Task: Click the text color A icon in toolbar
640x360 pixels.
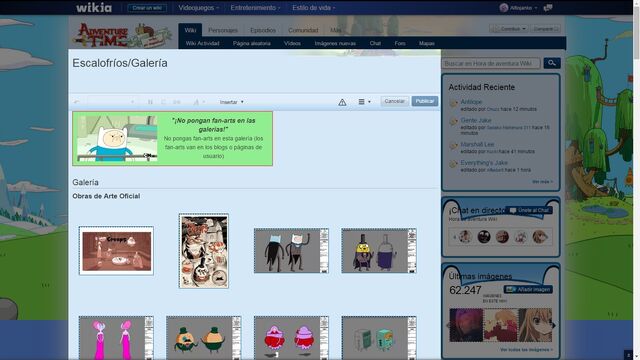Action: [x=196, y=102]
